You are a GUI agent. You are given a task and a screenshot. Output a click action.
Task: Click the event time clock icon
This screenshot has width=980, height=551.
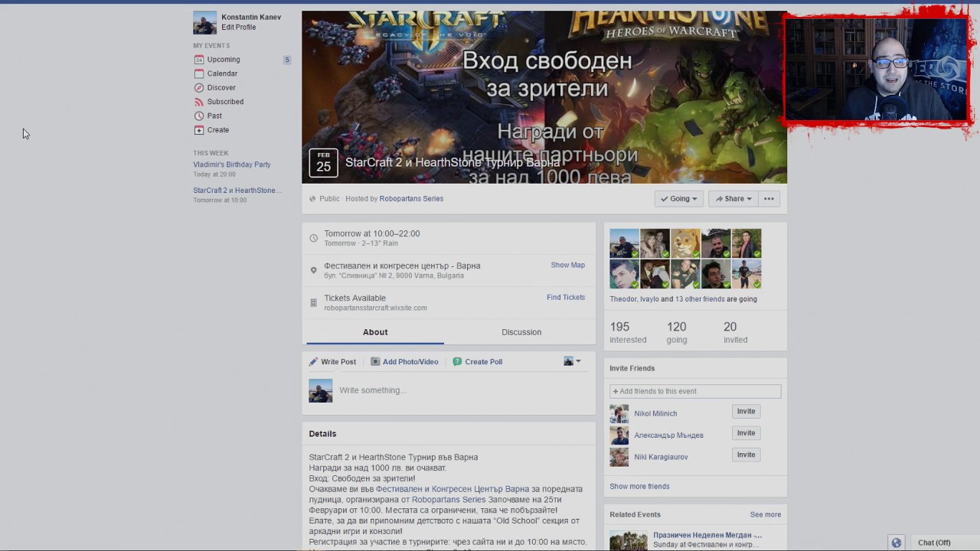313,238
